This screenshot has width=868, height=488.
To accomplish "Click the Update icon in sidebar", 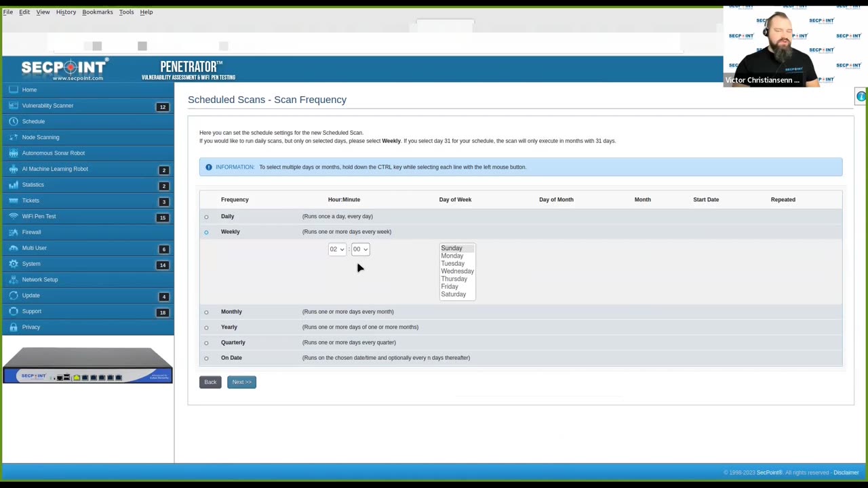I will [14, 296].
